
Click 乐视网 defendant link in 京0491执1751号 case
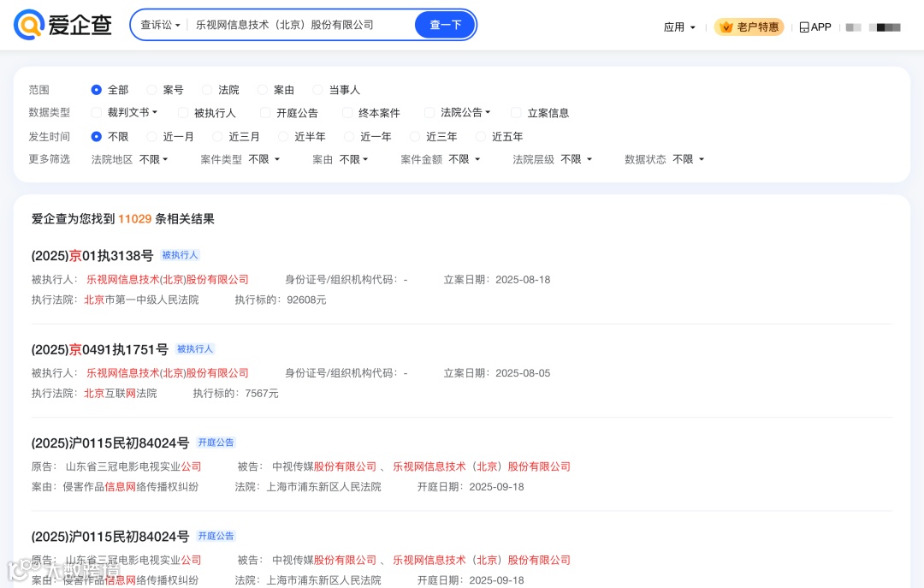pyautogui.click(x=168, y=373)
